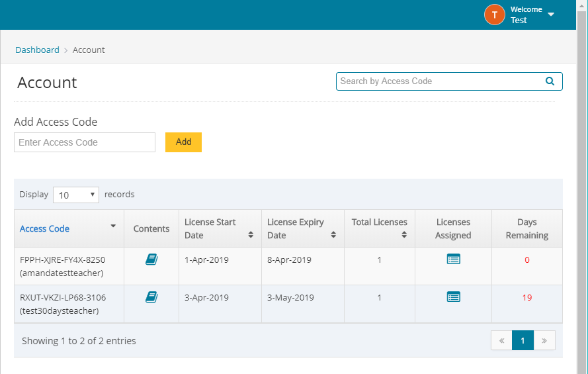Screen dimensions: 588x374
Task: Open contents book icon for RXUT-VKZI-LP68-3106
Action: 151,297
